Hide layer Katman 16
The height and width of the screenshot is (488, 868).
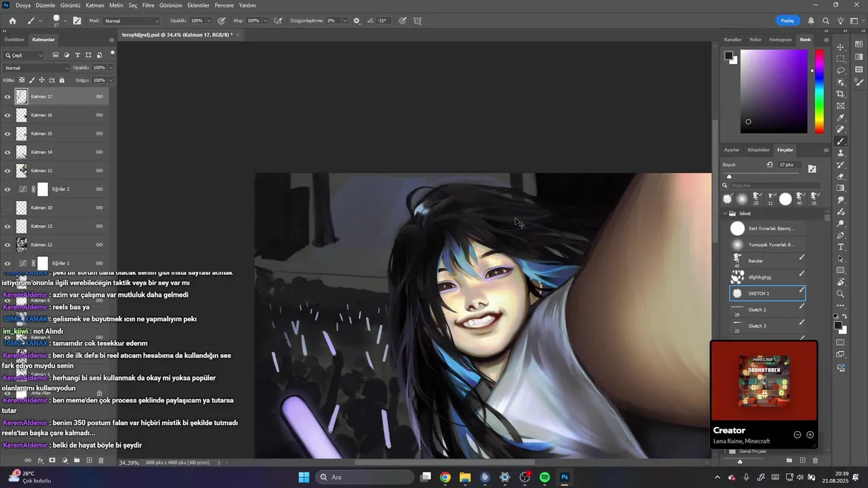(x=7, y=115)
